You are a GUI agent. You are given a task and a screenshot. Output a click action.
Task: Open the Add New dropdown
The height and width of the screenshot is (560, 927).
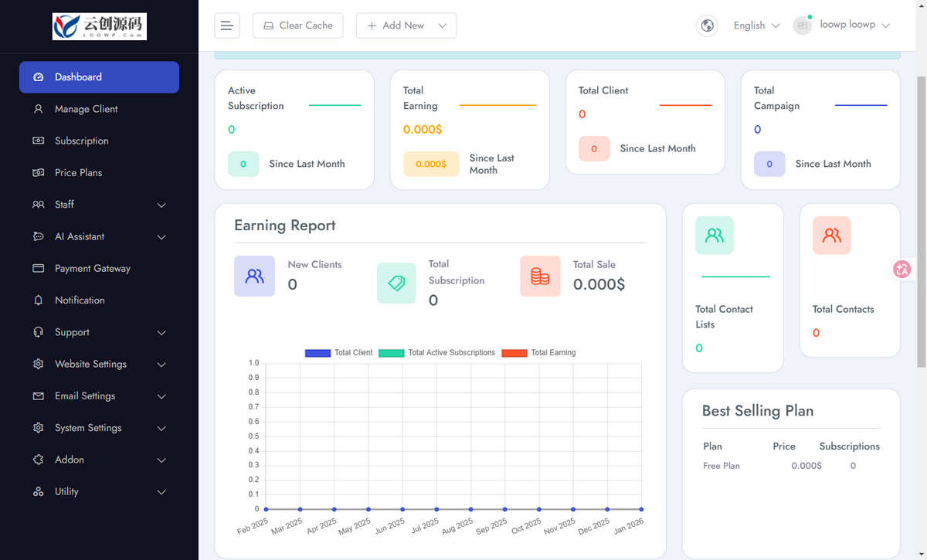tap(406, 25)
